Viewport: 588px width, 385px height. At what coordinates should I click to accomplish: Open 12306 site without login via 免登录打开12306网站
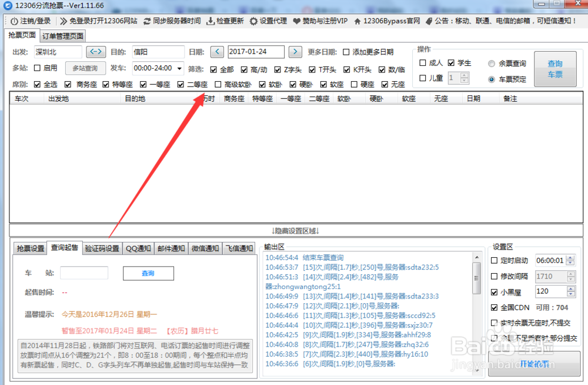[x=98, y=21]
